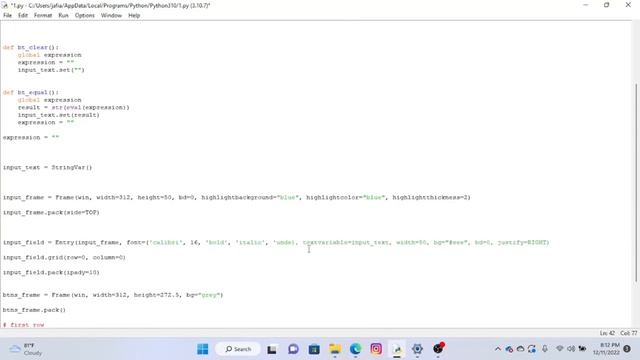640x360 pixels.
Task: Open the File menu
Action: point(7,16)
